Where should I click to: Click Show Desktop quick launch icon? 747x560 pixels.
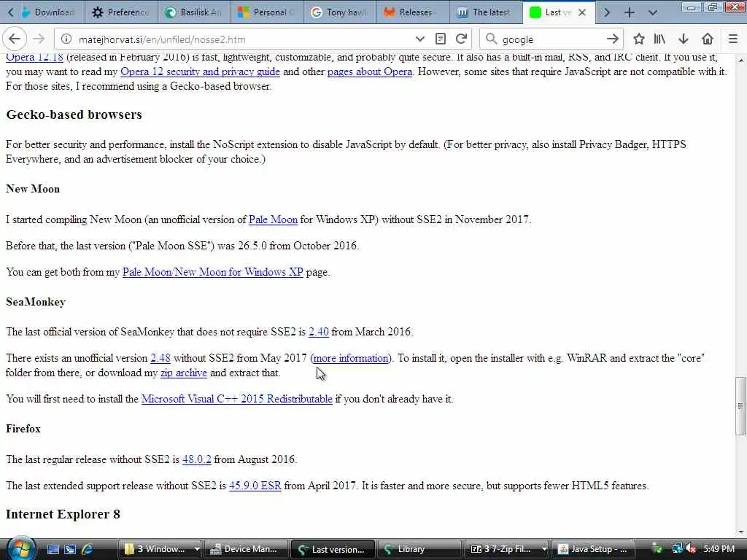point(53,550)
